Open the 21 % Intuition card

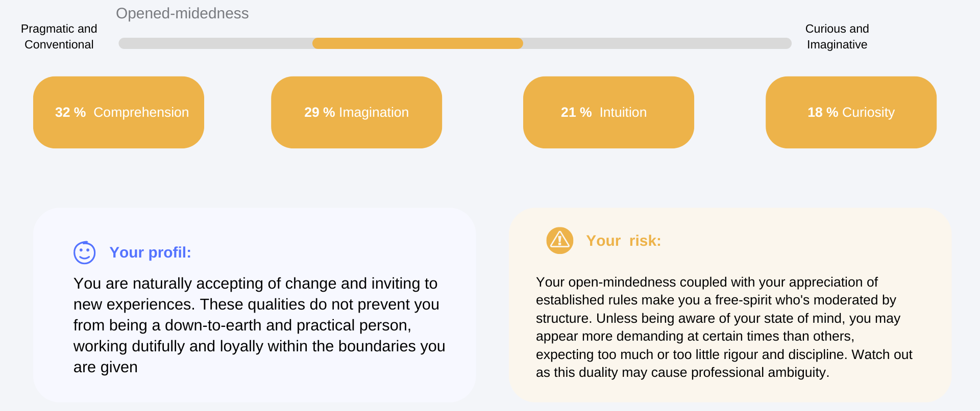click(x=608, y=112)
